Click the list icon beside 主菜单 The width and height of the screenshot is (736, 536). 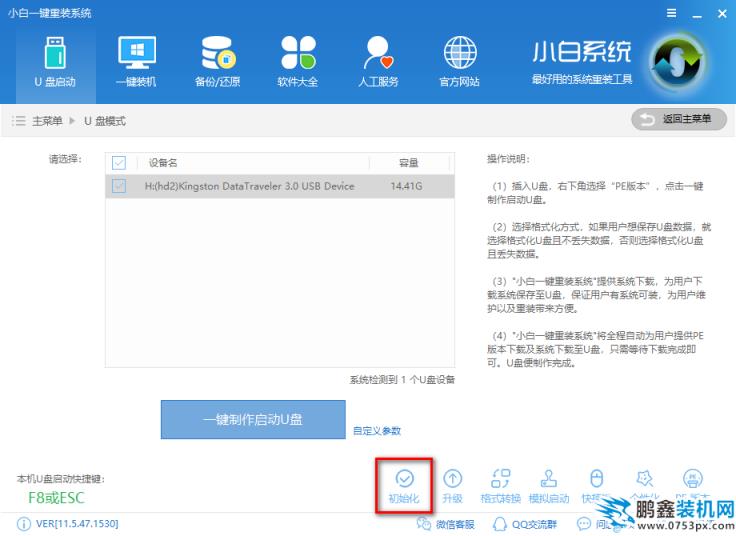pyautogui.click(x=19, y=121)
